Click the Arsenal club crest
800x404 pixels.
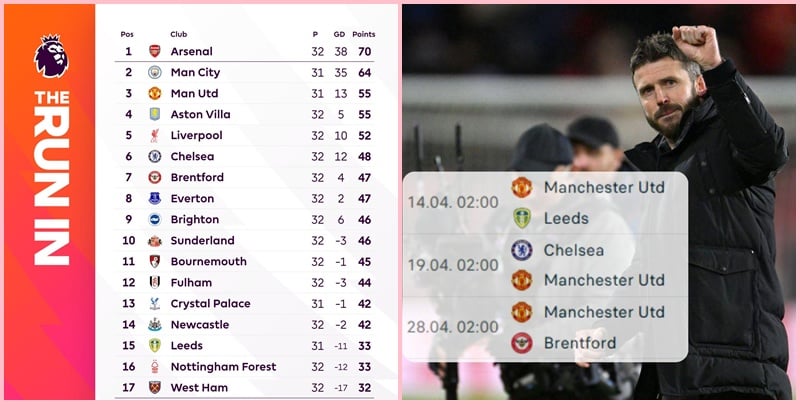[x=155, y=51]
